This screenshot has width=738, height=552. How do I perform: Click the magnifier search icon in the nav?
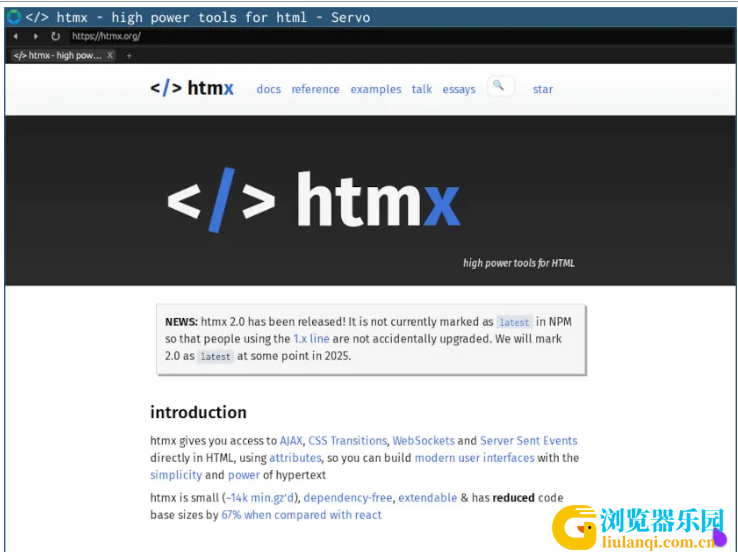coord(500,86)
